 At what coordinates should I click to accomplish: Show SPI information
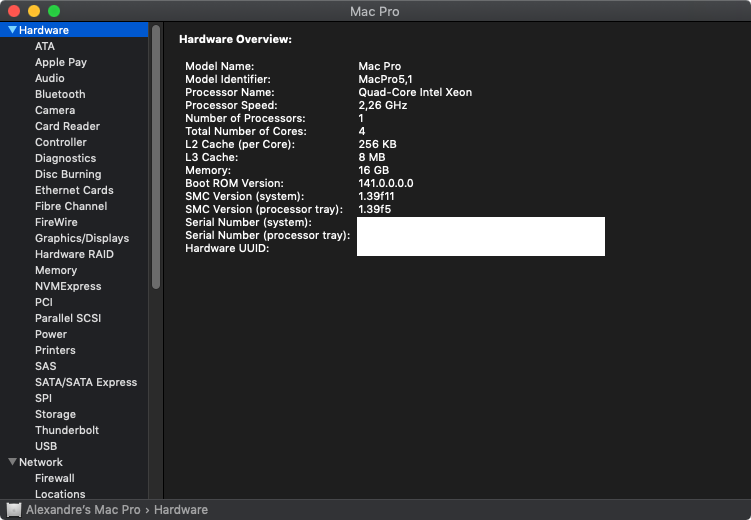(43, 398)
